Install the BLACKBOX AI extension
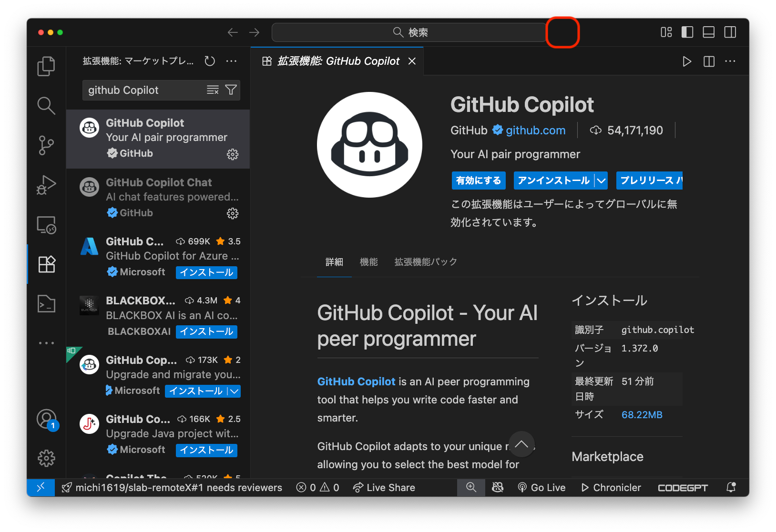 pos(206,331)
